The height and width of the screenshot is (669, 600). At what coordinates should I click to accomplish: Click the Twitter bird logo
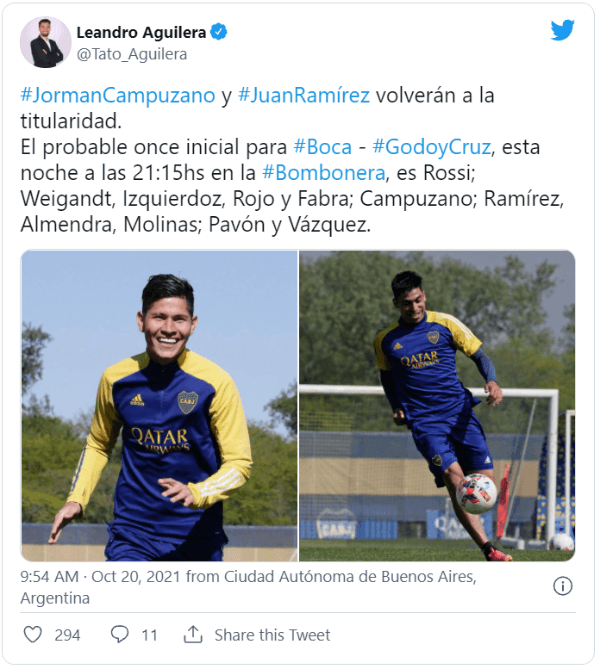click(562, 30)
